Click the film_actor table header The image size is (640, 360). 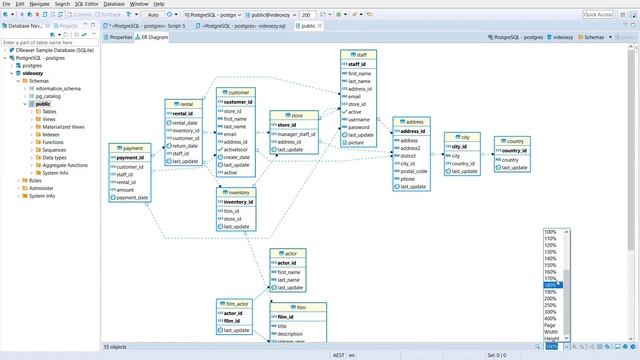pyautogui.click(x=234, y=304)
